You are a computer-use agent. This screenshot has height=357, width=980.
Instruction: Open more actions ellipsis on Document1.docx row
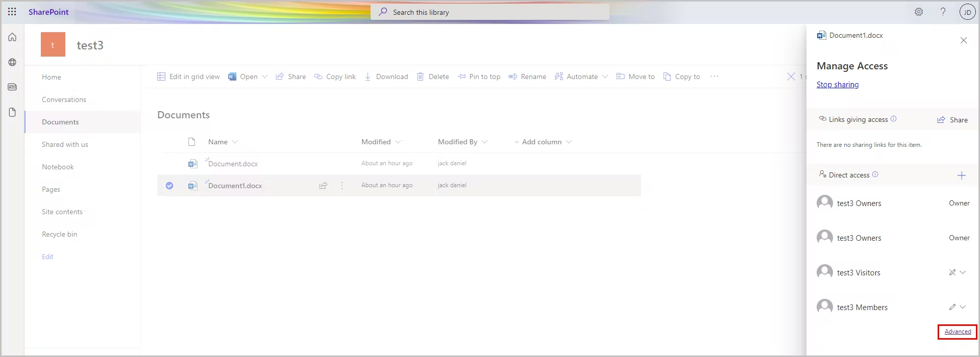(x=342, y=186)
